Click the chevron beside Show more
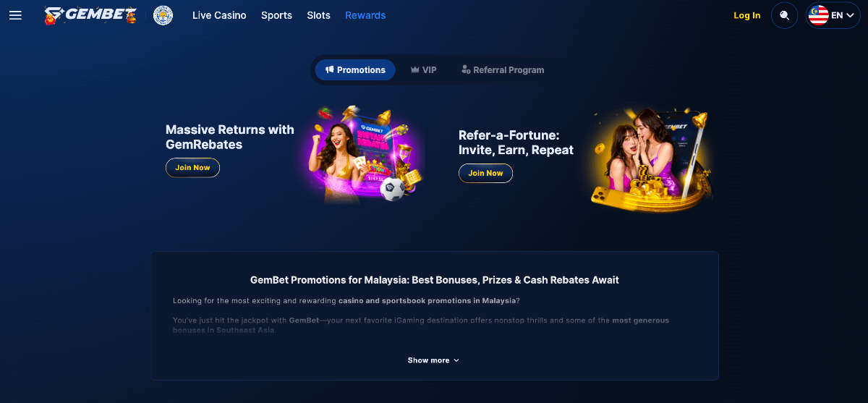The height and width of the screenshot is (403, 868). (x=456, y=360)
